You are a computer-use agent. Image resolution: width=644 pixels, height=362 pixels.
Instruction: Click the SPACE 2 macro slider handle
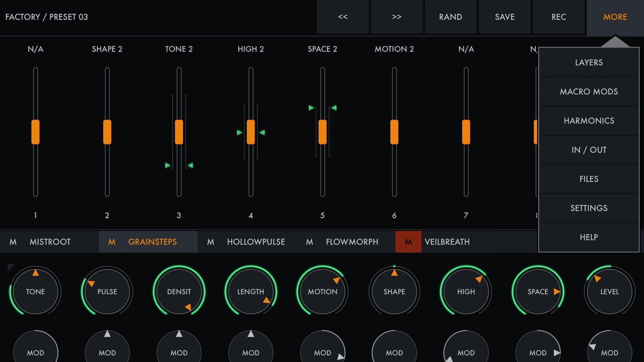(322, 132)
